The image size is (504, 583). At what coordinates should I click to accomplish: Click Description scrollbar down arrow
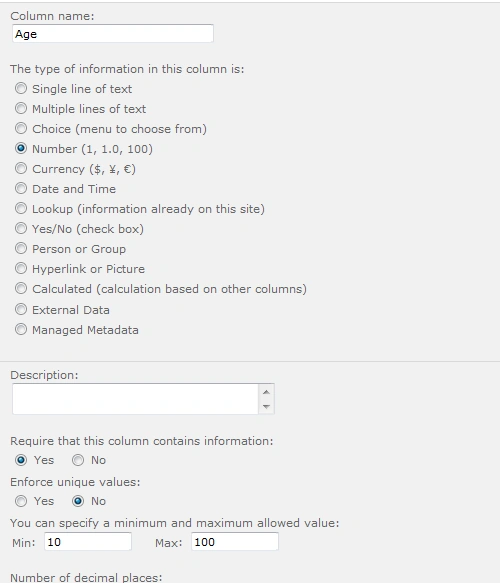click(266, 406)
